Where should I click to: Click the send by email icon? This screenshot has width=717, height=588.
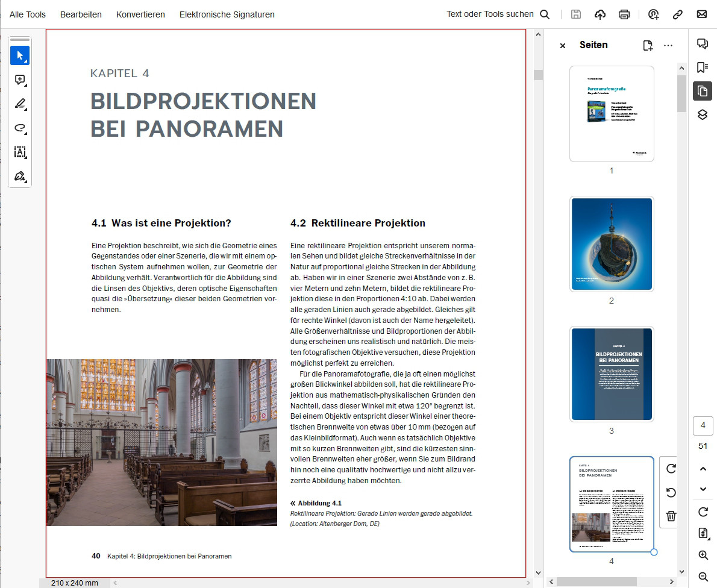(702, 14)
